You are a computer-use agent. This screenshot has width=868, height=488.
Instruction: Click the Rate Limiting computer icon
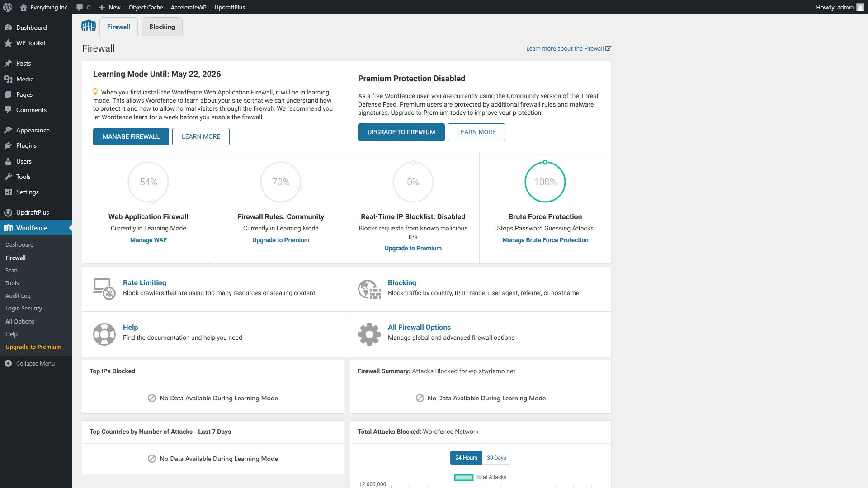[x=104, y=289]
